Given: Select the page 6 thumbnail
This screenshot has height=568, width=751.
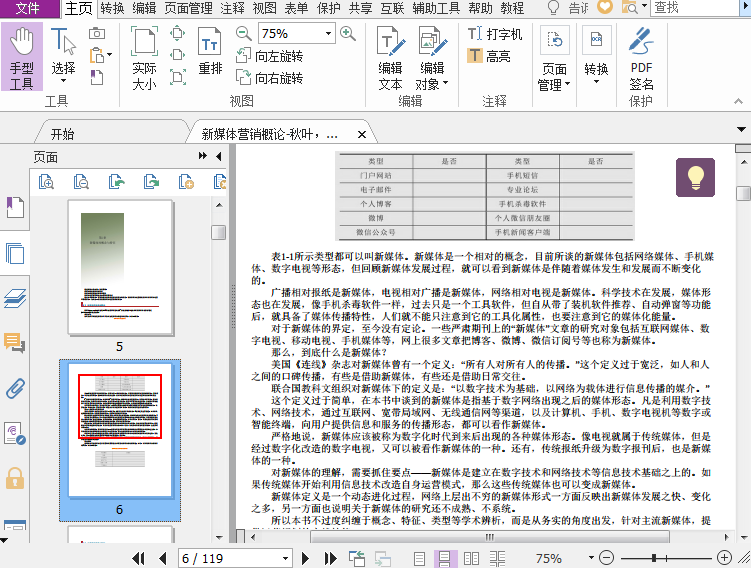Looking at the screenshot, I should (120, 431).
